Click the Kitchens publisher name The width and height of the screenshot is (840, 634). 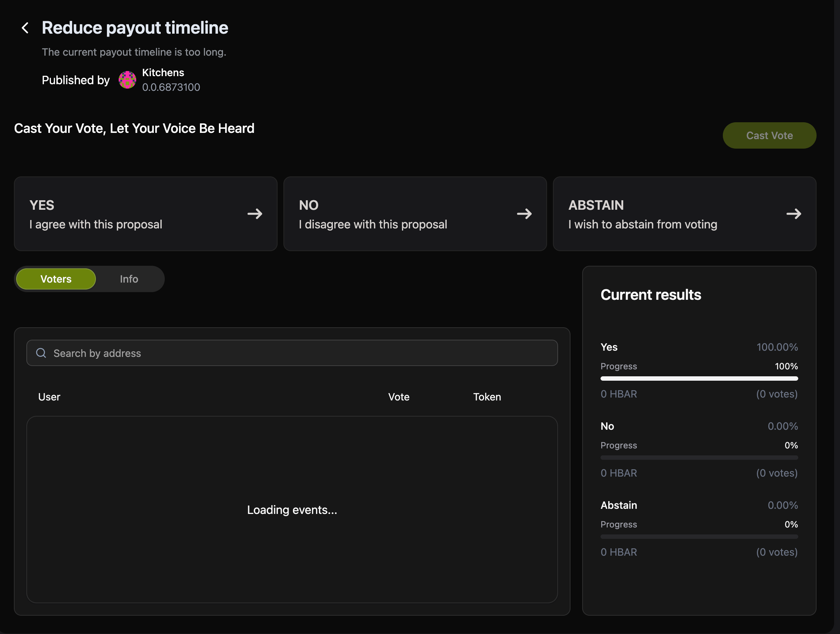point(163,72)
